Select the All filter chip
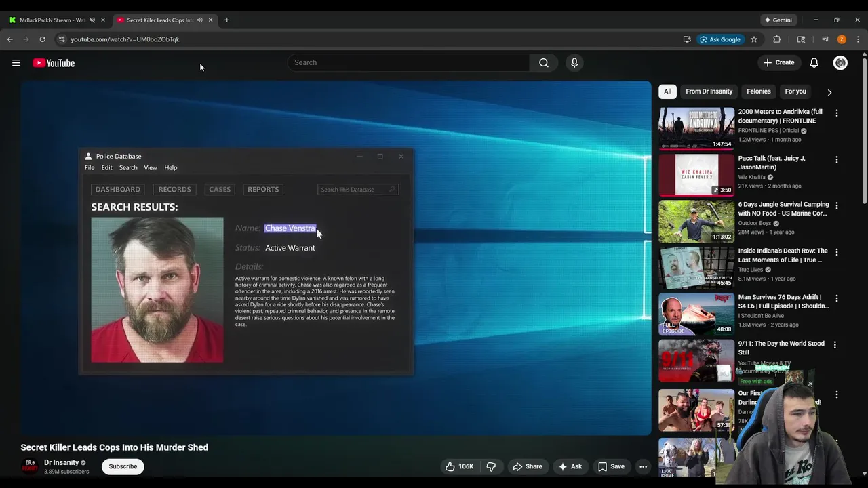 pos(667,91)
